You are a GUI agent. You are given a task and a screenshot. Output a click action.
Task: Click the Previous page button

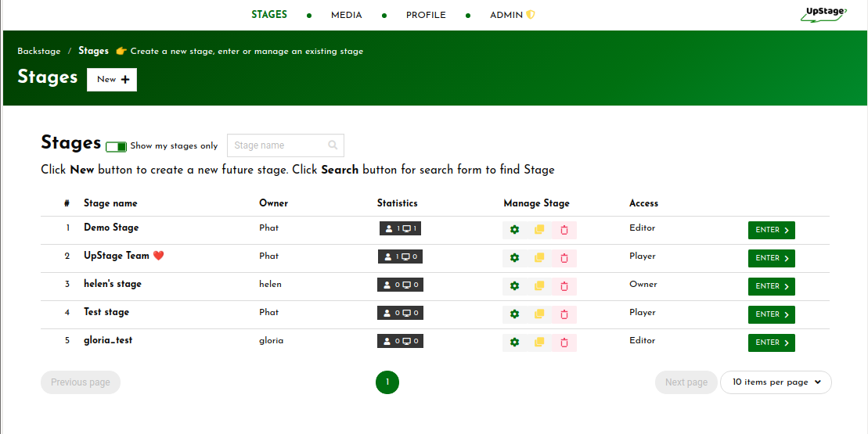[x=81, y=382]
